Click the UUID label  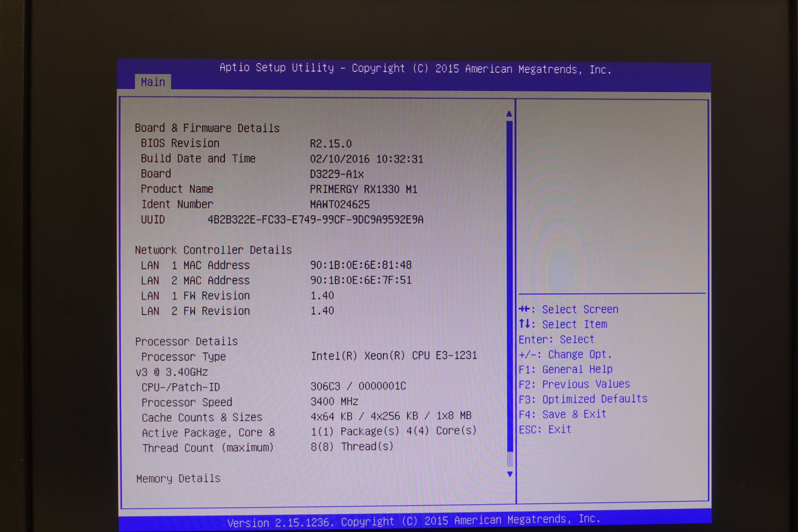point(153,220)
